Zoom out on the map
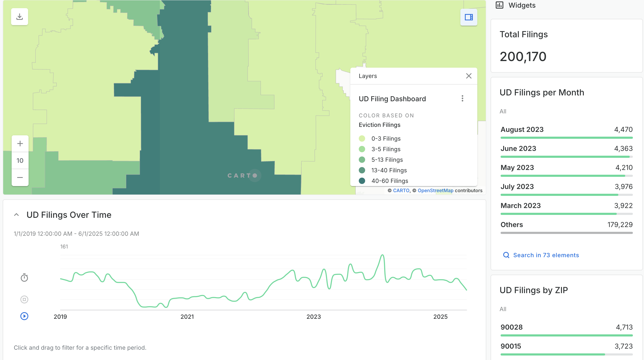This screenshot has height=360, width=644. tap(20, 177)
